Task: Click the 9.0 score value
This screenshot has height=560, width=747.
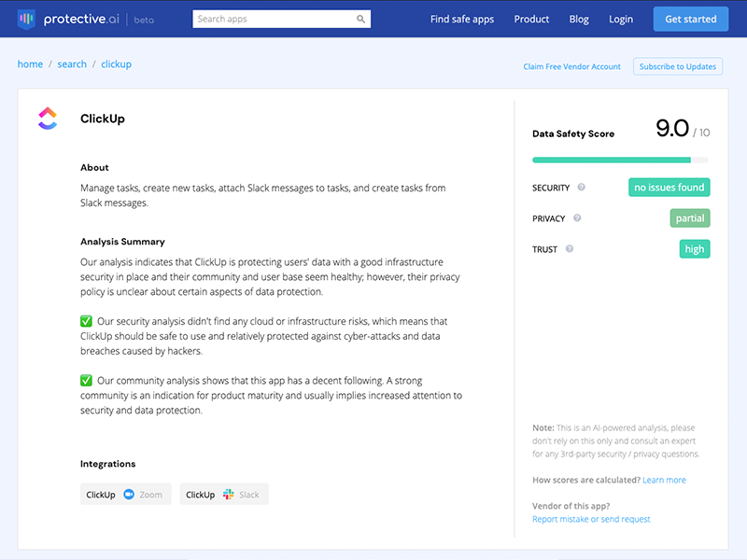Action: coord(672,128)
